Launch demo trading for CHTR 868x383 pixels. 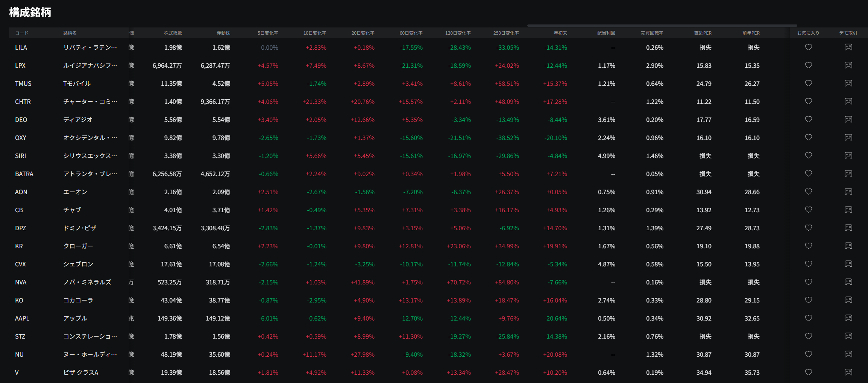848,102
